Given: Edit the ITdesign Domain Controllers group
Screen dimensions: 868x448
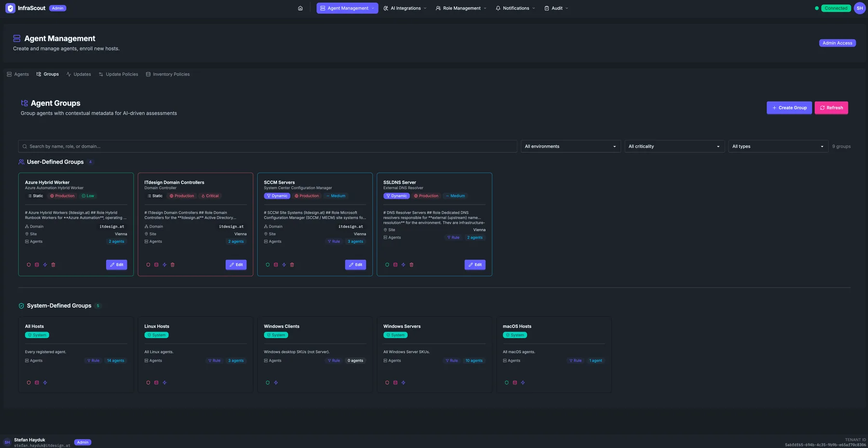Looking at the screenshot, I should point(236,265).
